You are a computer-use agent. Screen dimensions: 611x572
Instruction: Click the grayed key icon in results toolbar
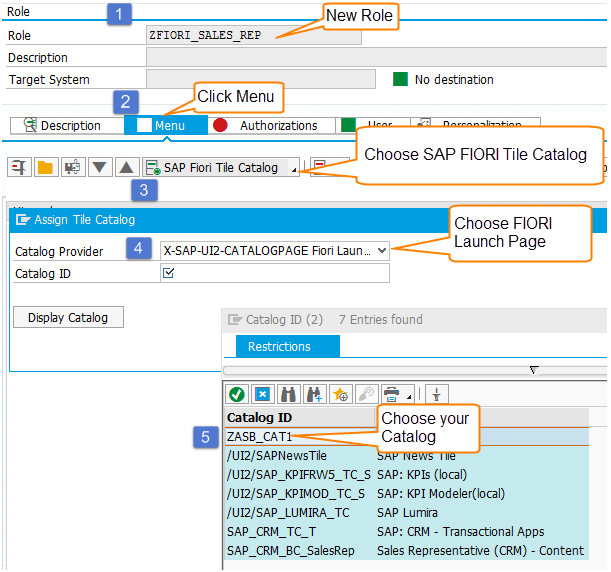point(366,394)
